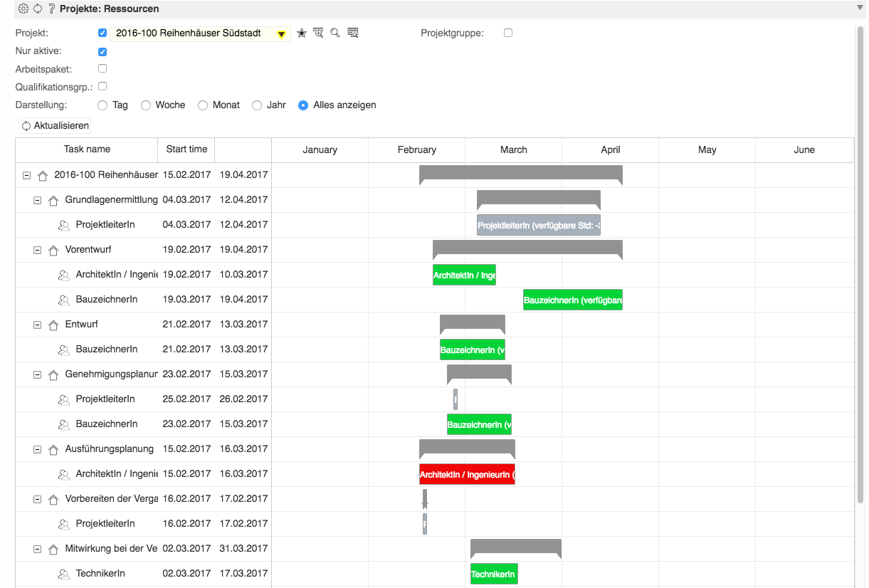Viewport: 869px width, 588px height.
Task: Click the Task name column header
Action: point(87,149)
